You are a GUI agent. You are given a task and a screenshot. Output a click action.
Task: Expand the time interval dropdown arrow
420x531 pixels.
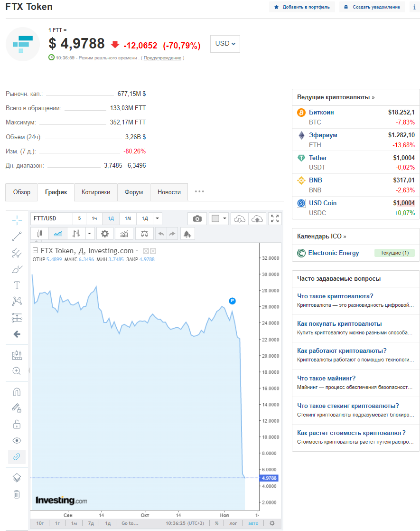(158, 218)
